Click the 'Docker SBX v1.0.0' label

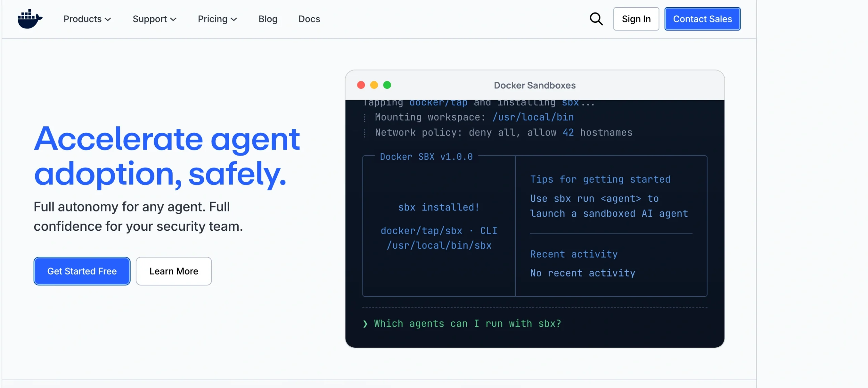[x=426, y=157]
